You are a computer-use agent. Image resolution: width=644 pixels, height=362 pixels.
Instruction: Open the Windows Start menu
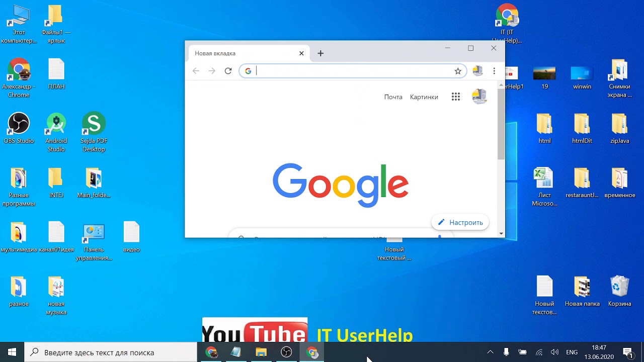click(12, 352)
